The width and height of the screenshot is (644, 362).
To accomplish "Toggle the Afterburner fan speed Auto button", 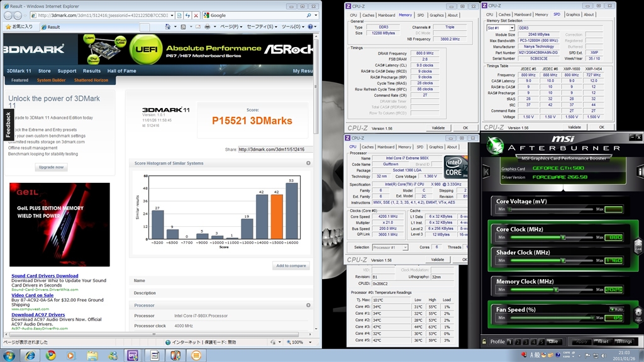I will click(616, 309).
